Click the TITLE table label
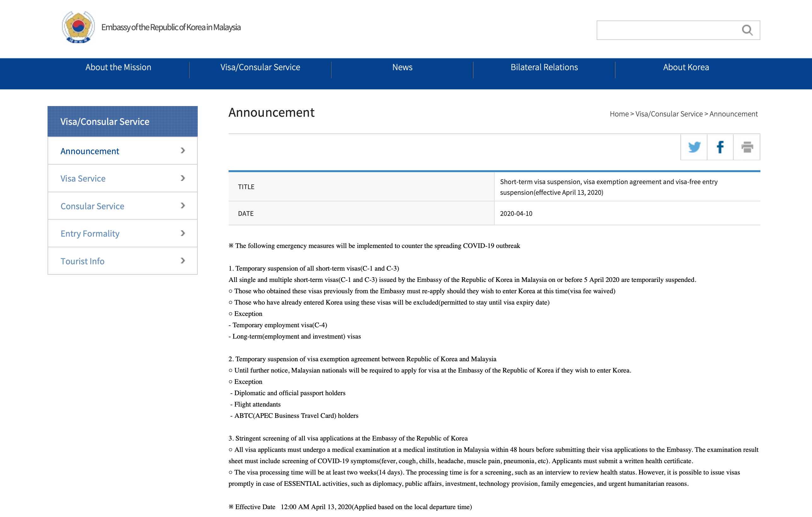812x517 pixels. click(246, 187)
